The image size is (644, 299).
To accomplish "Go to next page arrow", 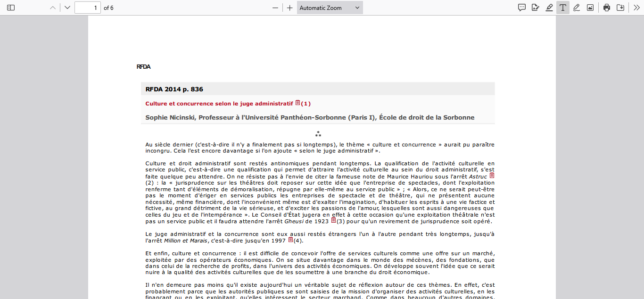I will [x=67, y=8].
